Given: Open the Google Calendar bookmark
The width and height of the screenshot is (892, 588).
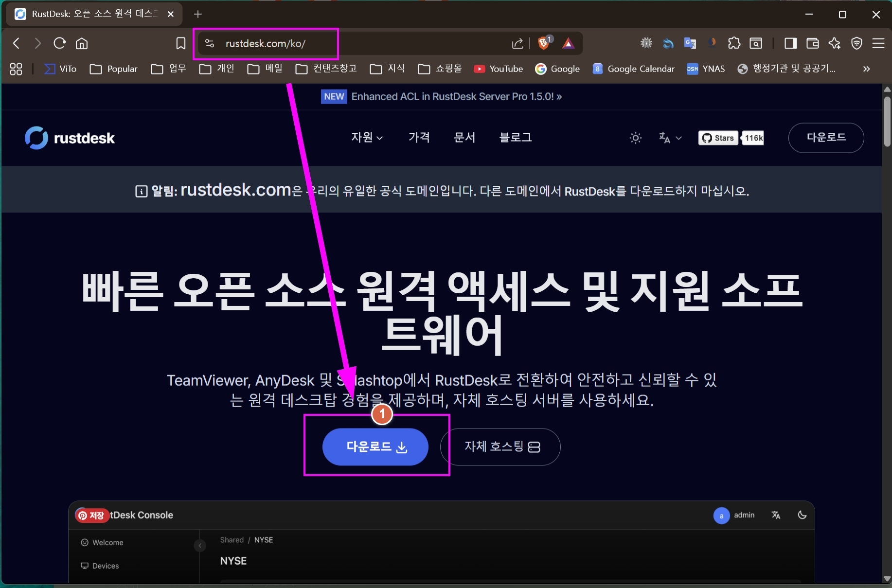Looking at the screenshot, I should click(634, 69).
